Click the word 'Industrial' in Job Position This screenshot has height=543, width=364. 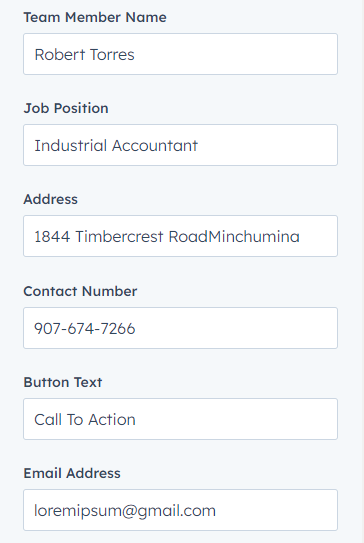(x=70, y=145)
